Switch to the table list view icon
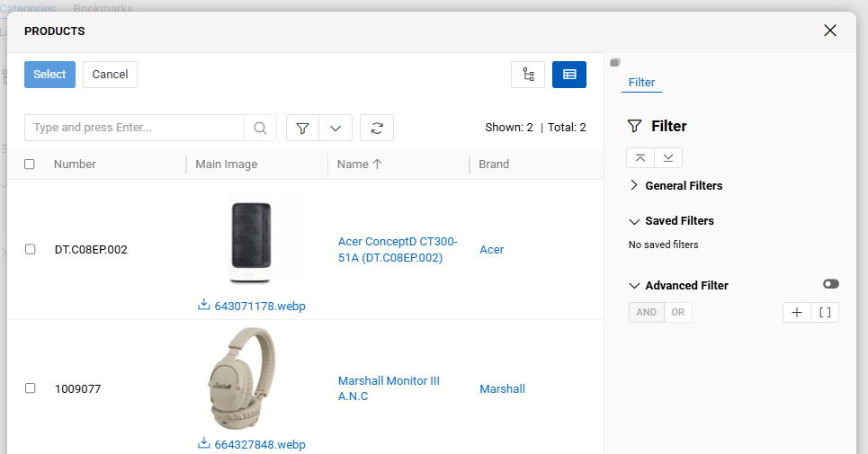 pyautogui.click(x=569, y=74)
